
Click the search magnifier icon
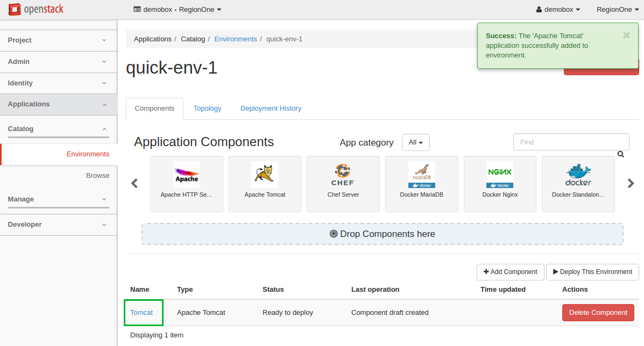click(620, 154)
